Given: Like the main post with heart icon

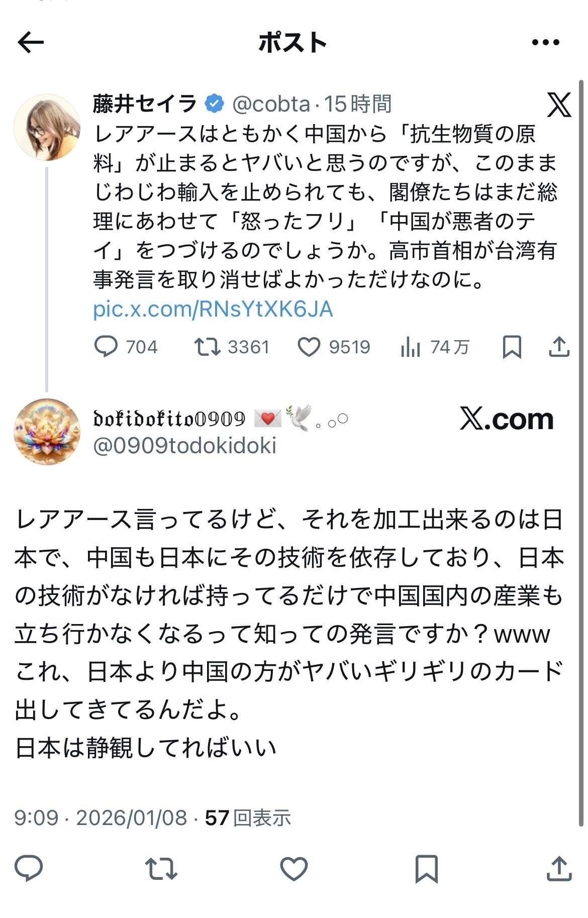Looking at the screenshot, I should (x=293, y=869).
